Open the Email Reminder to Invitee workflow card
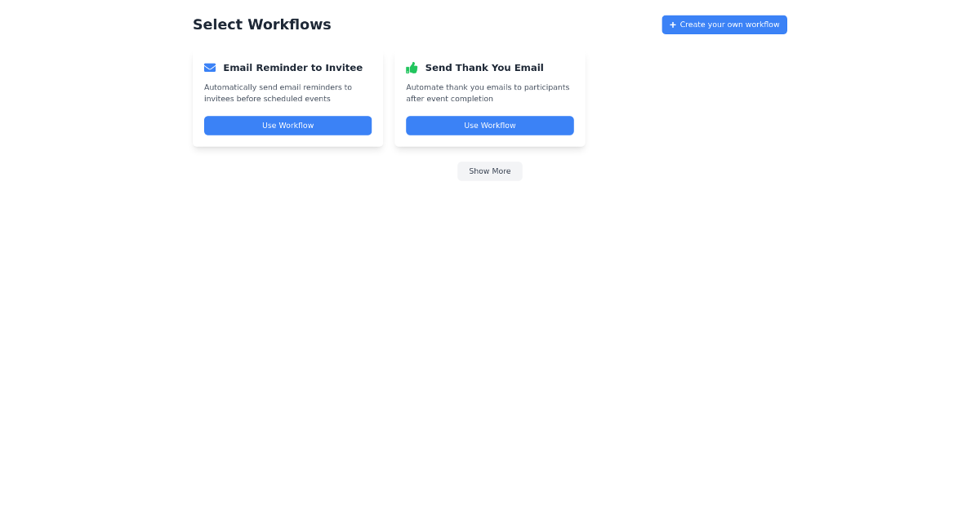 [x=287, y=98]
